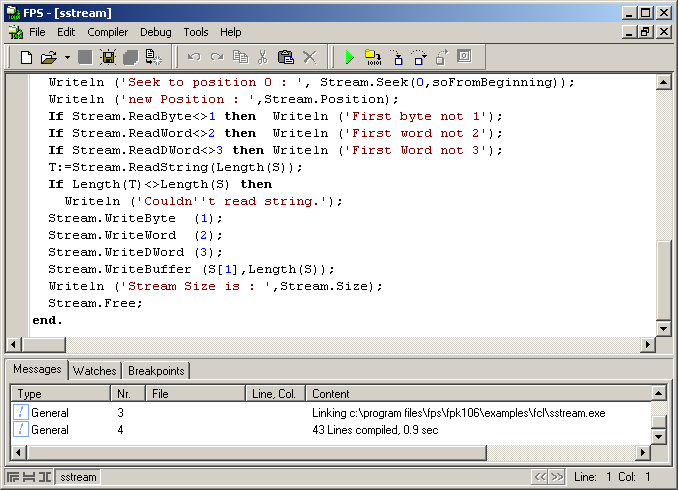Screen dimensions: 678x490
Task: Click the user screen icon in toolbar
Action: click(x=464, y=57)
